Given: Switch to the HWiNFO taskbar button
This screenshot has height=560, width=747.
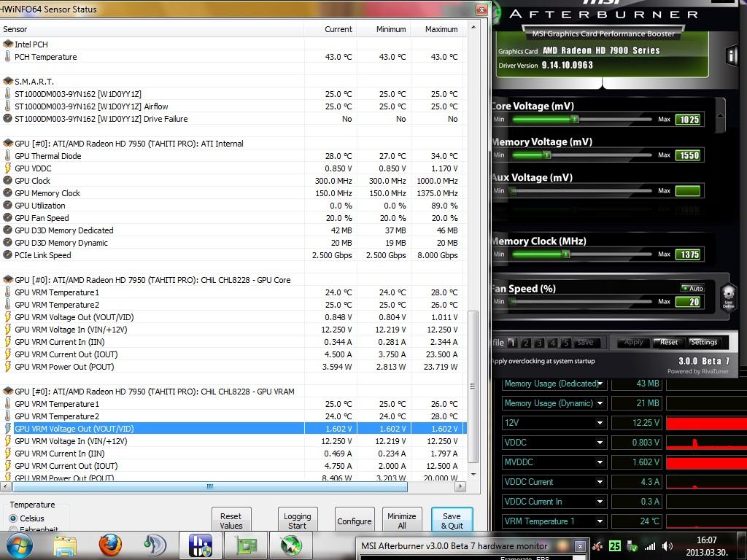Looking at the screenshot, I should (x=201, y=545).
